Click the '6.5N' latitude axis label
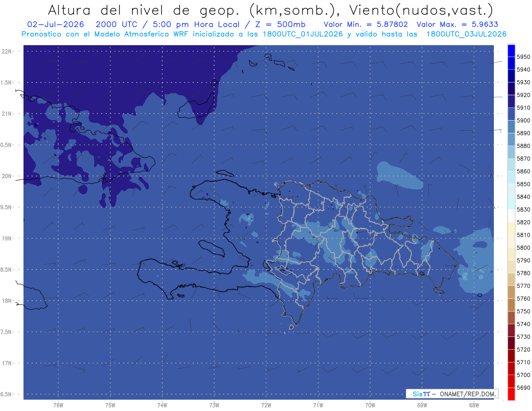The width and height of the screenshot is (532, 411). 7,394
